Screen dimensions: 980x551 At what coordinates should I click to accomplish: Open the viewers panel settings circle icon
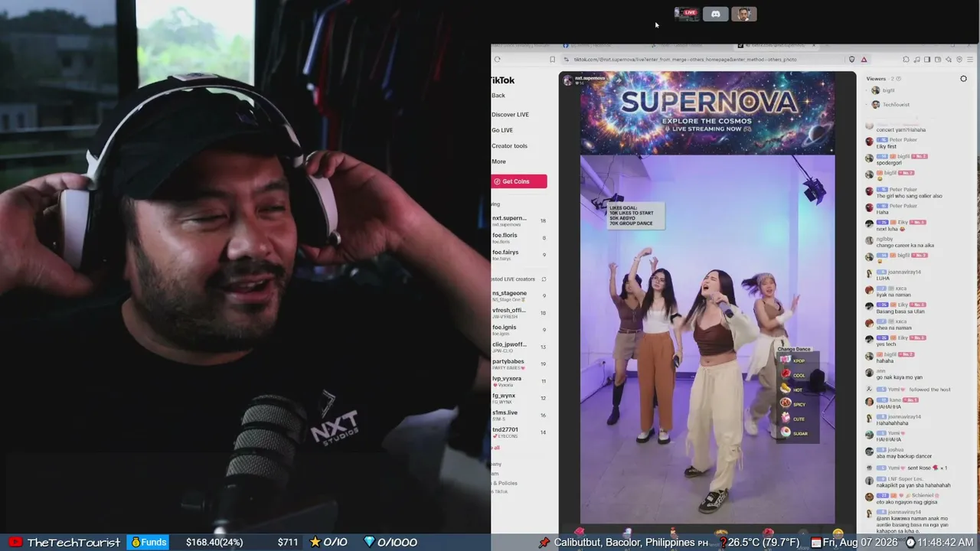(x=963, y=79)
